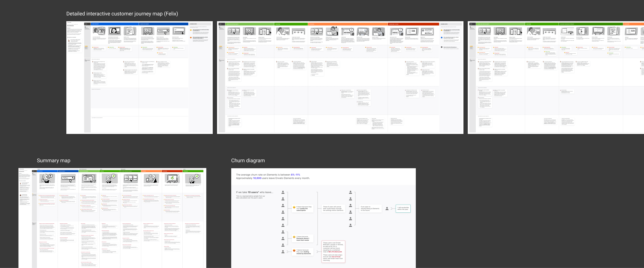Open link 'Felix subscribes but asks for a refund'

200,38
